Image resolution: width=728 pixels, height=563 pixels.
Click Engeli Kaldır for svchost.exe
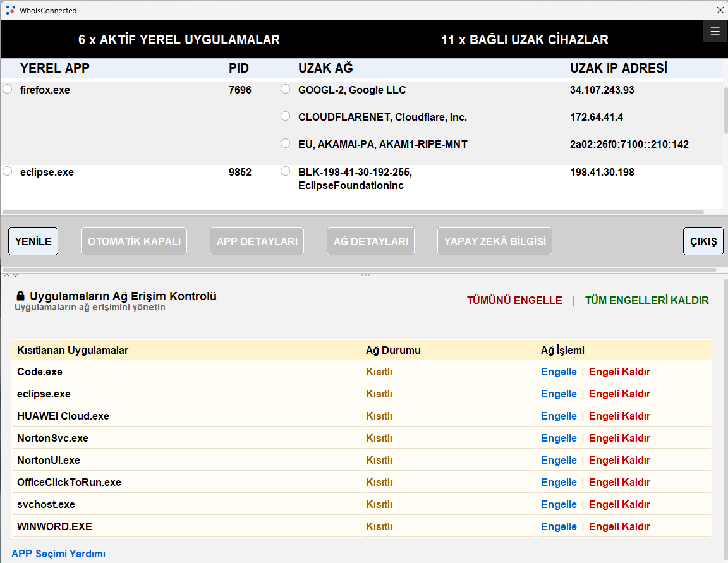pos(619,504)
